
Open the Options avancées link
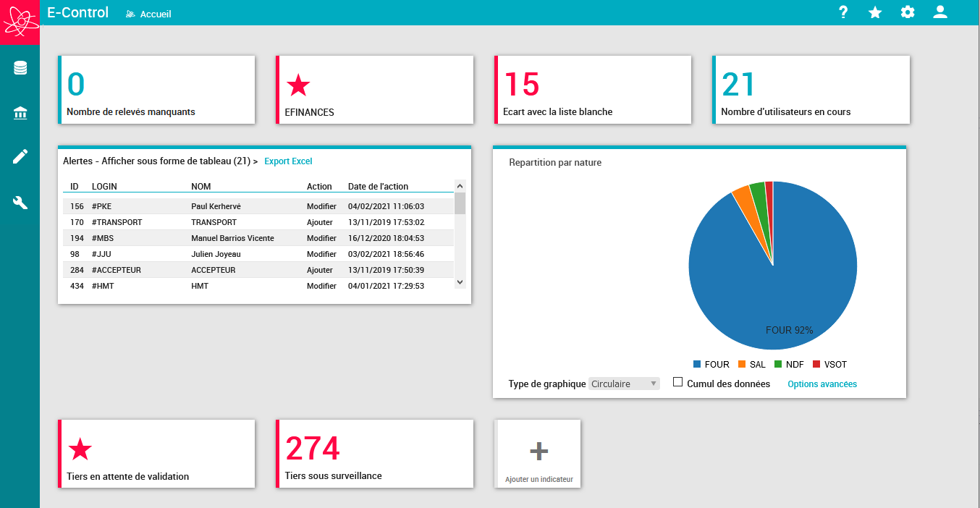pos(822,384)
